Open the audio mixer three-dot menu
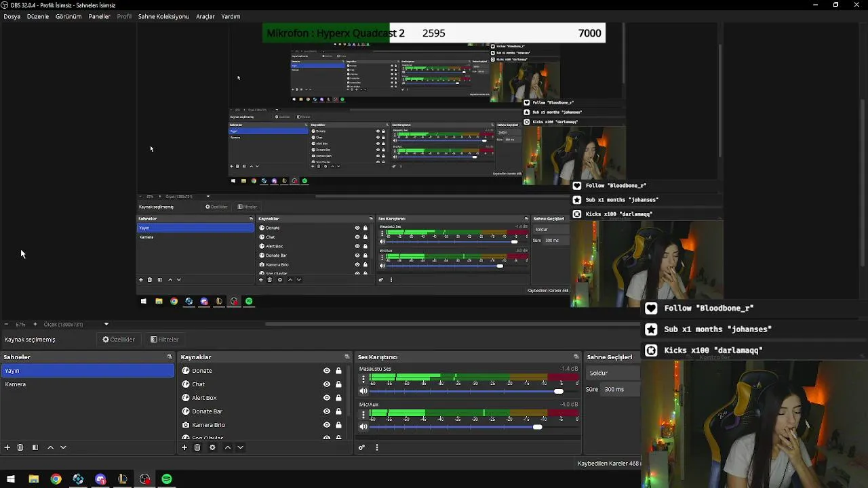Screen dimensions: 868x488 pyautogui.click(x=377, y=447)
